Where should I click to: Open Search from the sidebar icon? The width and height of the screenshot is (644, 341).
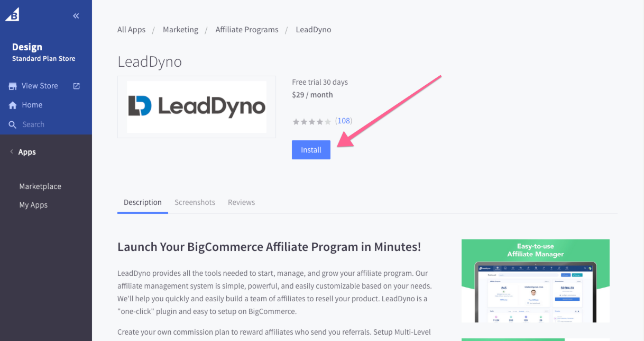(x=12, y=124)
